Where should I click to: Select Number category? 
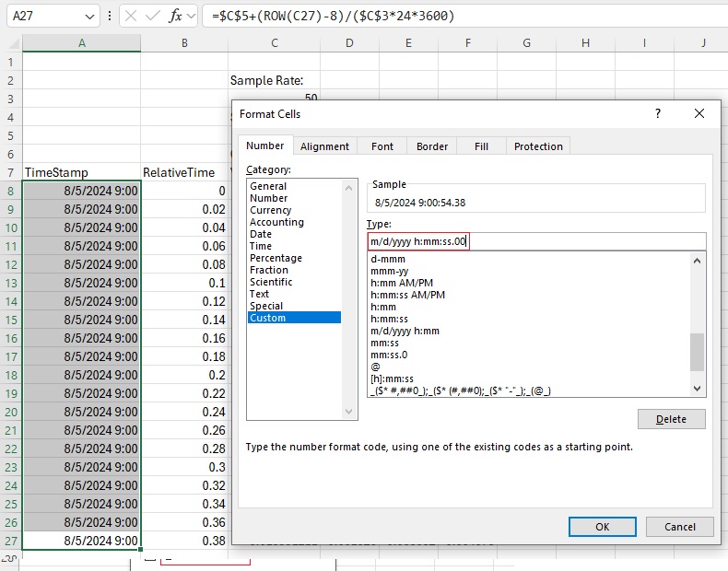(x=294, y=198)
